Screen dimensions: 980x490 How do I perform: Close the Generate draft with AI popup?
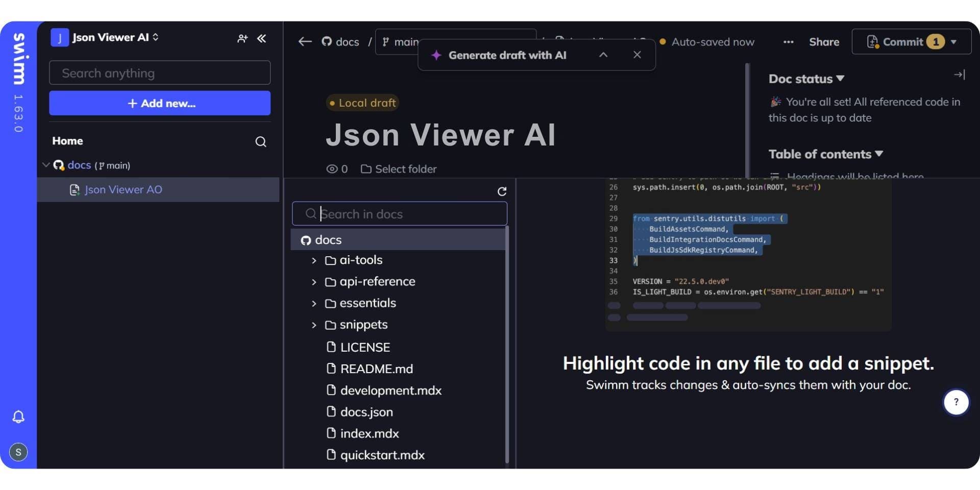tap(637, 55)
